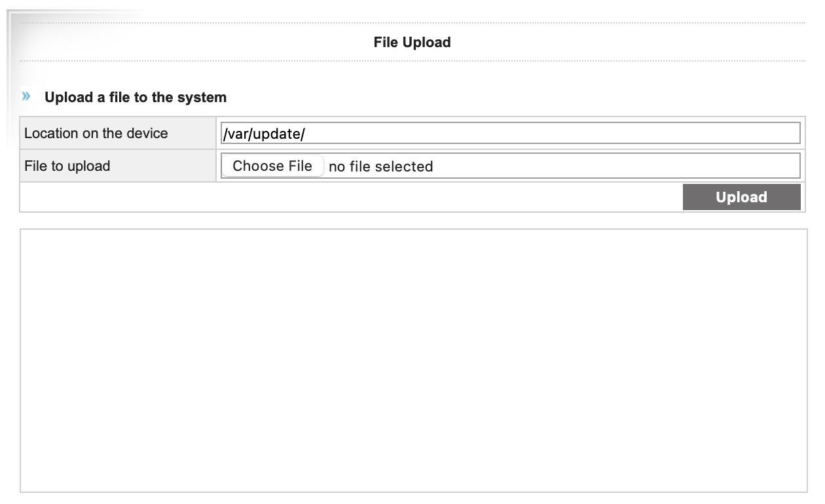Focus the /var/update/ location text field
This screenshot has height=504, width=825.
[x=511, y=134]
